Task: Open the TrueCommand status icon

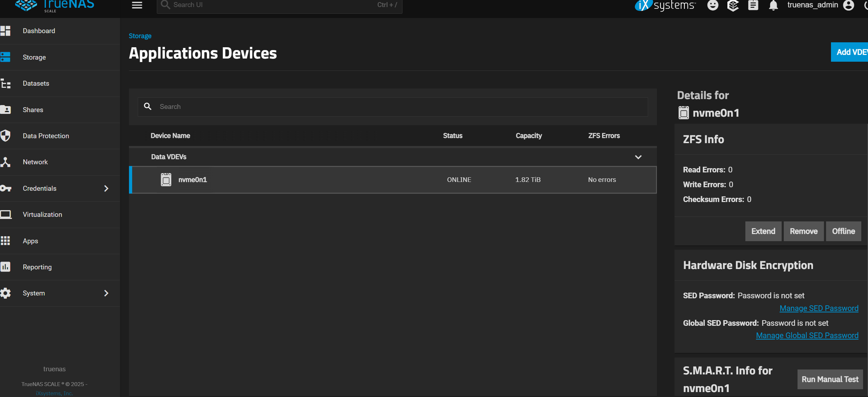Action: tap(733, 5)
